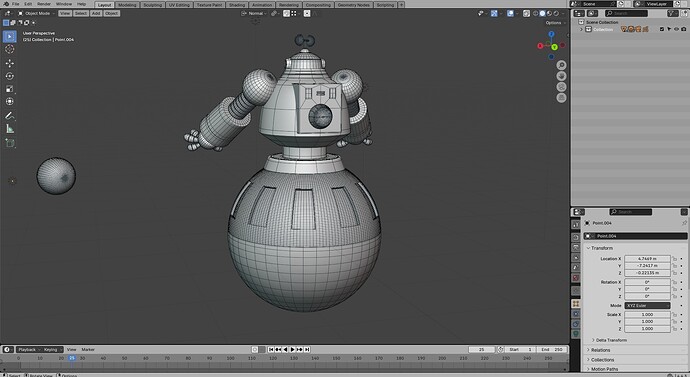Toggle Collection render camera icon in outliner

pyautogui.click(x=683, y=29)
